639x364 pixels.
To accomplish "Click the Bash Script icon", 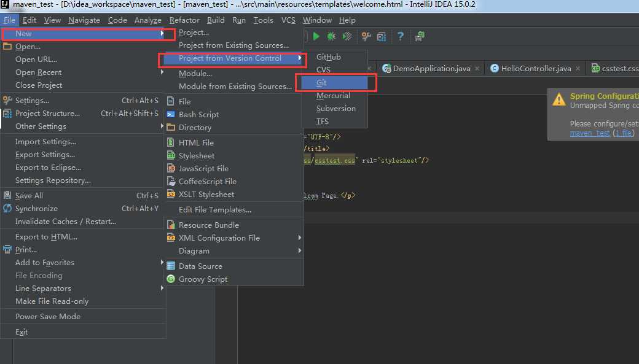I will tap(171, 114).
